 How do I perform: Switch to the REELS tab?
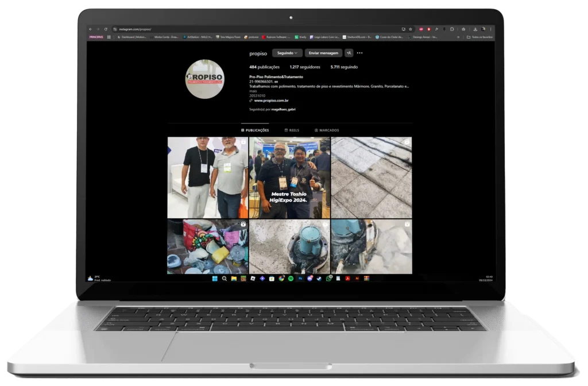292,130
